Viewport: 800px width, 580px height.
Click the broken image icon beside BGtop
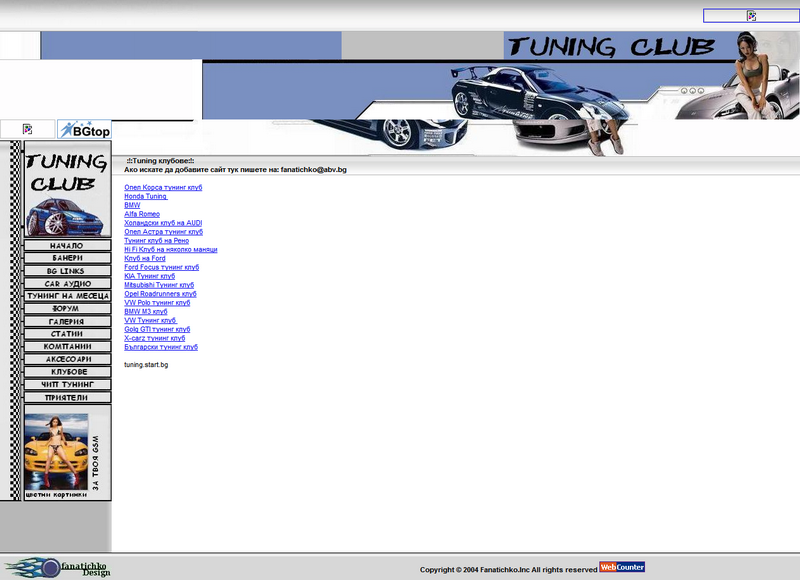28,129
